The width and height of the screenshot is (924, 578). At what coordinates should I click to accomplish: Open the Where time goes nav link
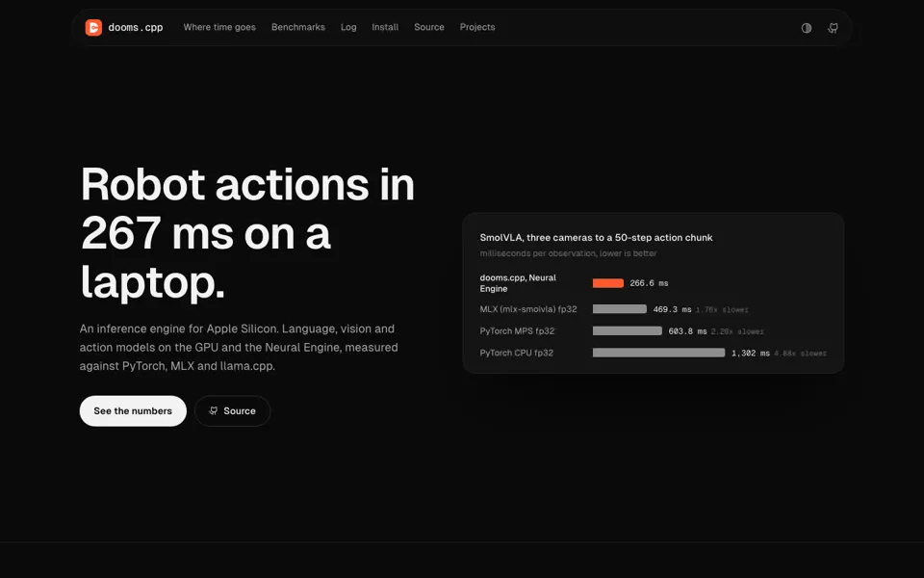(x=219, y=27)
